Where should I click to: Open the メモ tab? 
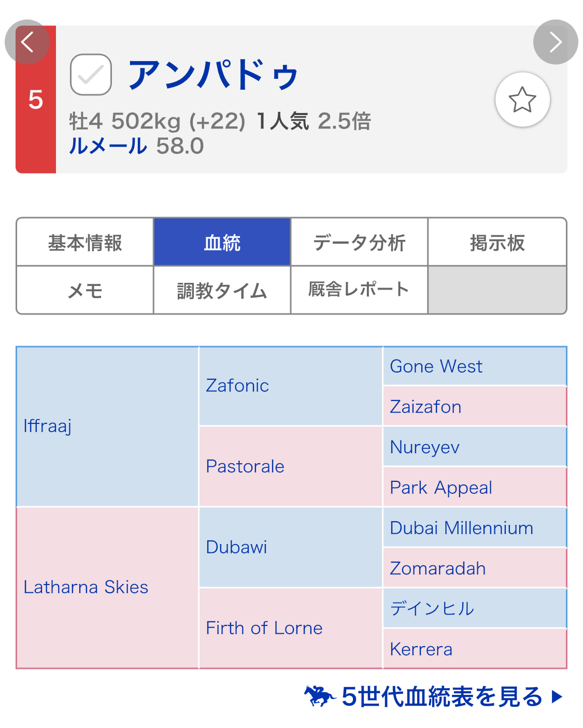pos(85,290)
